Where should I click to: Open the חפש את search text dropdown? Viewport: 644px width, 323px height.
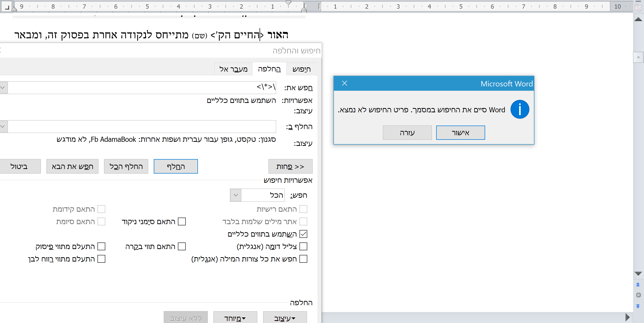[3, 87]
